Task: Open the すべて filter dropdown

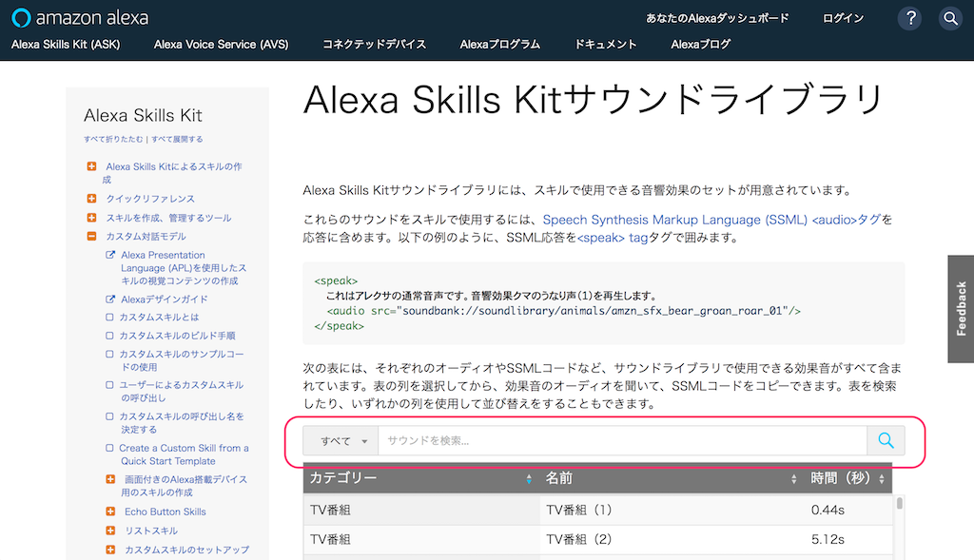Action: (341, 441)
